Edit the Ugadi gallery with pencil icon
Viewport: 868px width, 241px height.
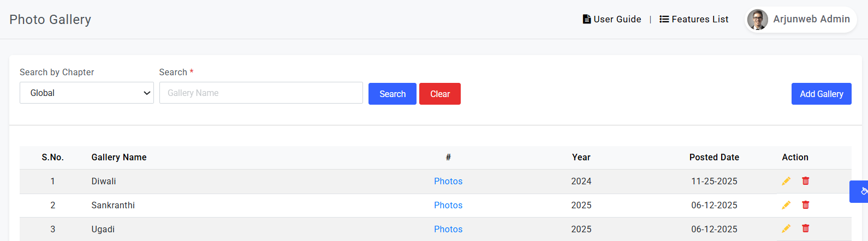(786, 228)
